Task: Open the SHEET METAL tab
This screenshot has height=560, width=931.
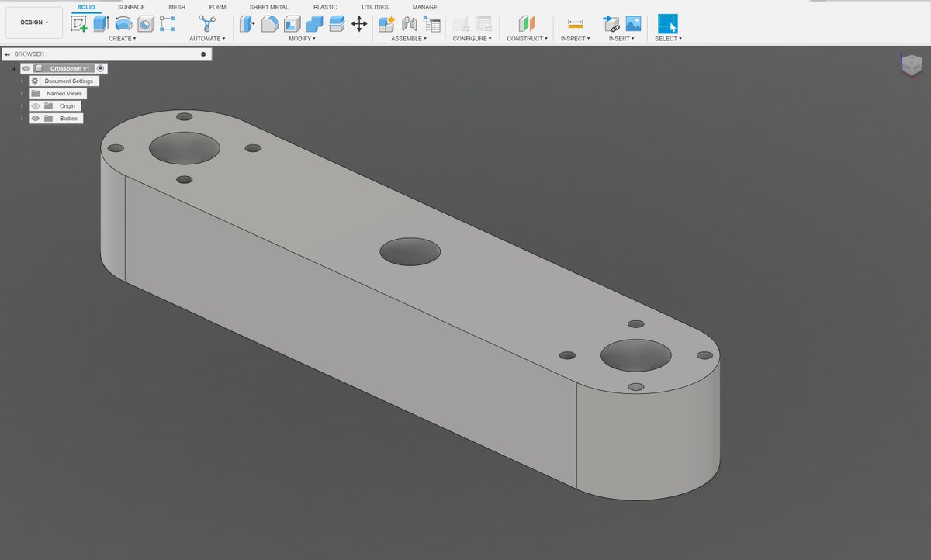Action: (268, 6)
